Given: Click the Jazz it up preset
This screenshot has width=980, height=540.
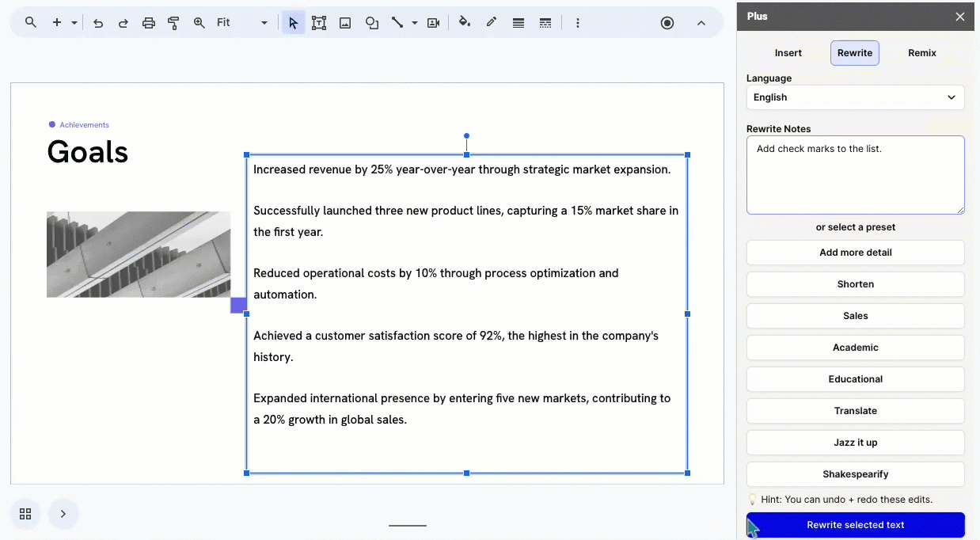Looking at the screenshot, I should (x=856, y=443).
